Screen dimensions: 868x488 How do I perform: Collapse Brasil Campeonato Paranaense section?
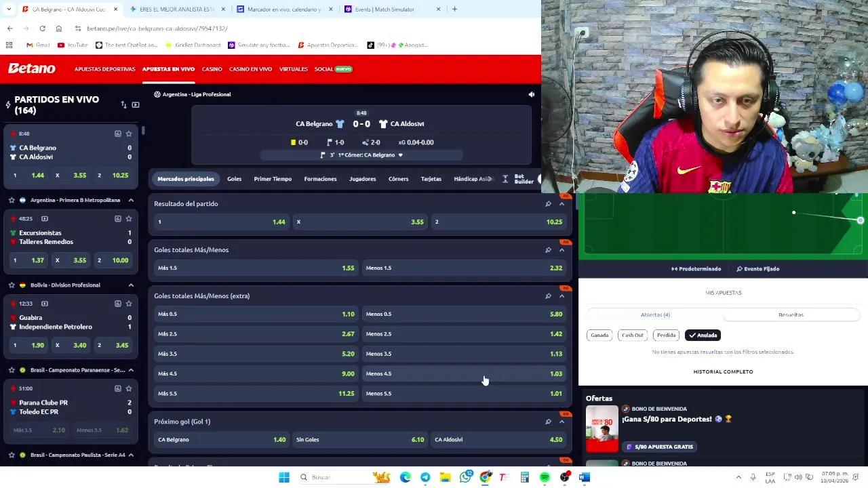click(x=131, y=370)
